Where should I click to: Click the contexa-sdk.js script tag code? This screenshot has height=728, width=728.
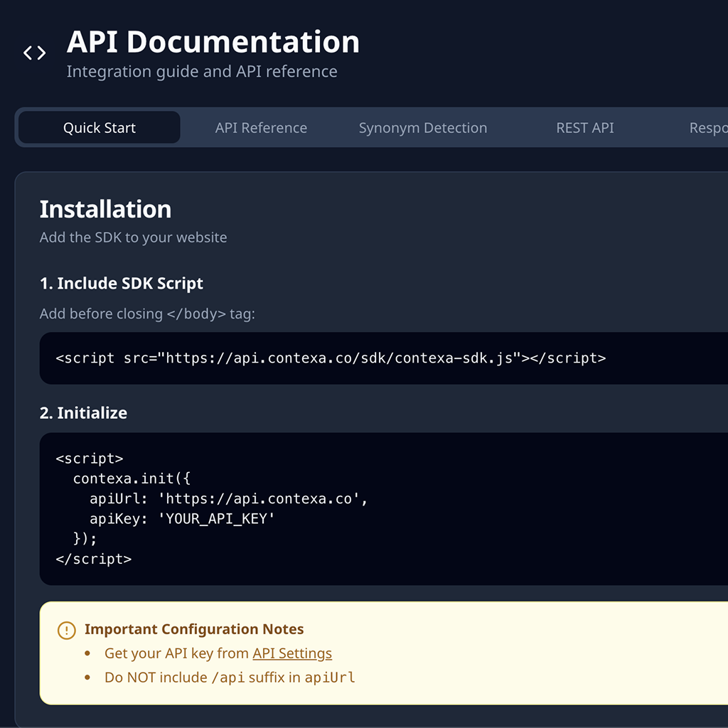coord(331,358)
